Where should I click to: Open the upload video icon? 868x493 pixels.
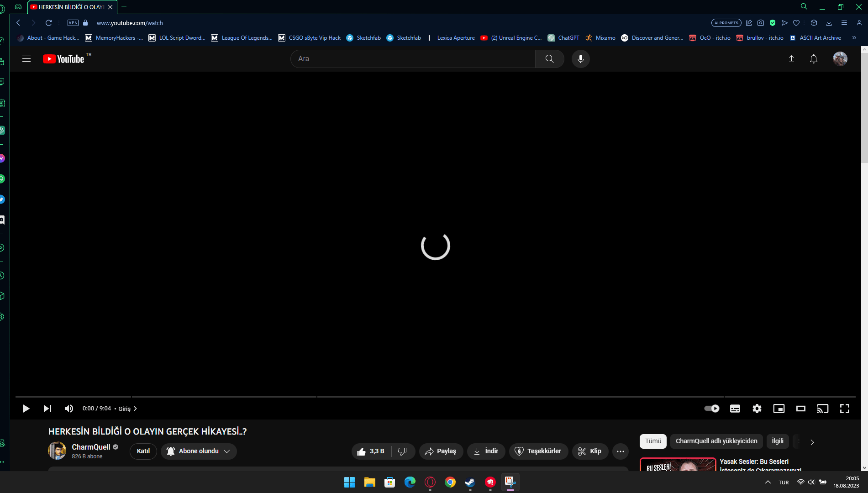tap(791, 59)
